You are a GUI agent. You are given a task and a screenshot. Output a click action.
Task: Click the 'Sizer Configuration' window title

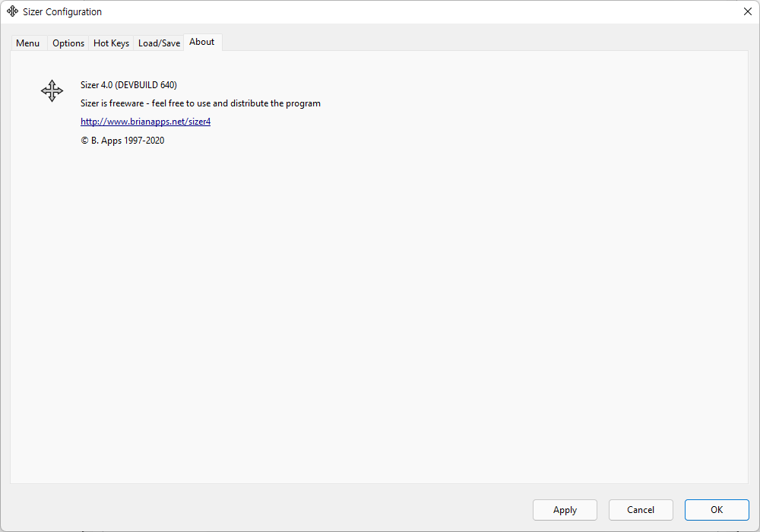click(x=62, y=11)
